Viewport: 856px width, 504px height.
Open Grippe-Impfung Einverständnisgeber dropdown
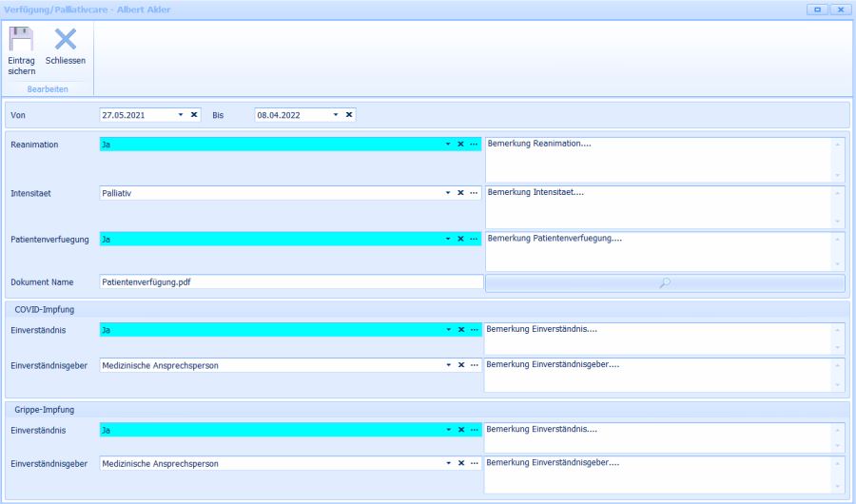click(447, 464)
